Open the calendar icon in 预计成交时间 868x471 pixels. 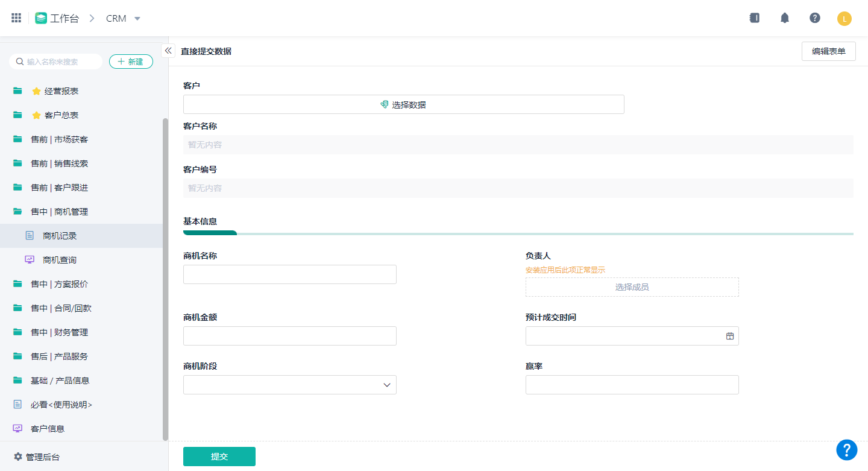(x=730, y=336)
